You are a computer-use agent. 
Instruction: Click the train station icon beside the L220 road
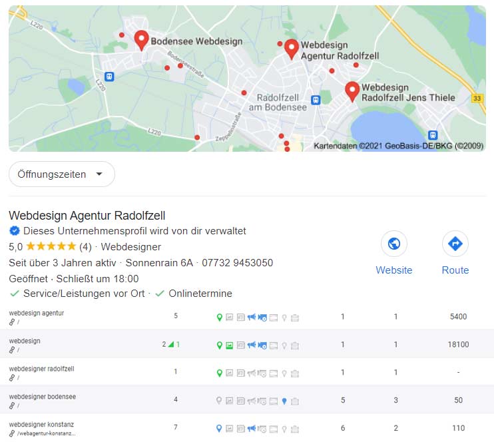(109, 77)
